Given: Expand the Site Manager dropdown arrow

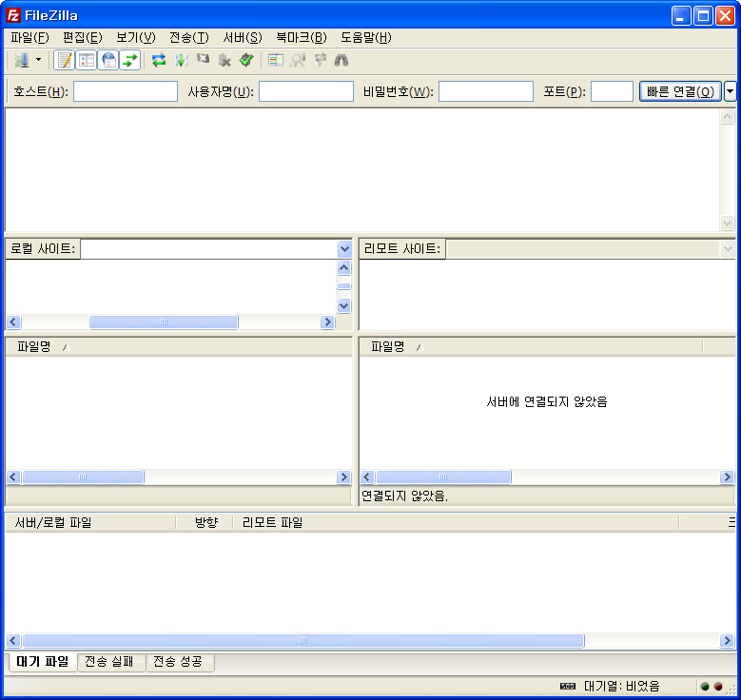Looking at the screenshot, I should point(39,60).
